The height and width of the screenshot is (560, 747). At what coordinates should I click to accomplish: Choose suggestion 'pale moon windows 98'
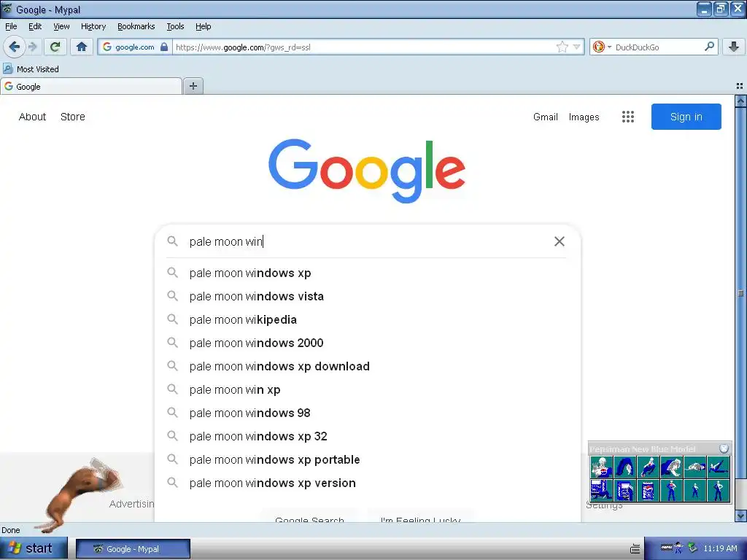[x=367, y=413]
